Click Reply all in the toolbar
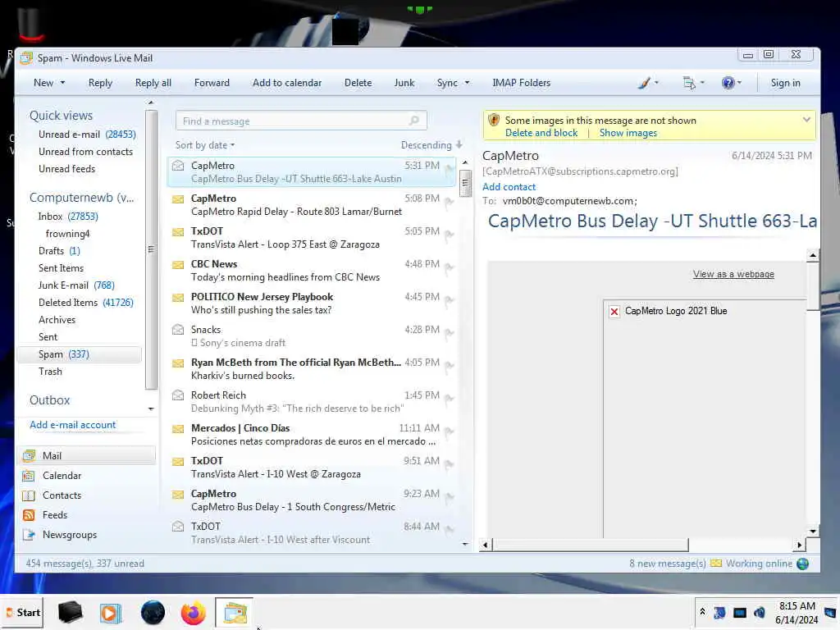Viewport: 840px width, 630px height. coord(153,83)
